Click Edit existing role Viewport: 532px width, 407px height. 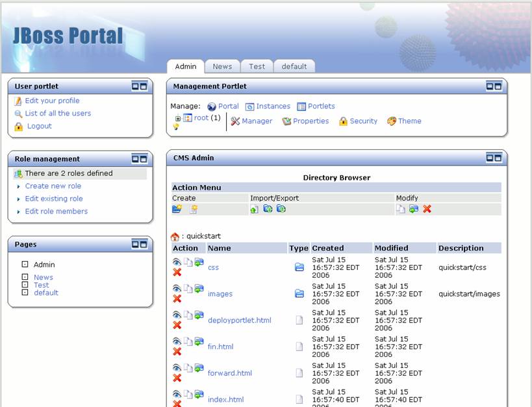click(x=54, y=199)
